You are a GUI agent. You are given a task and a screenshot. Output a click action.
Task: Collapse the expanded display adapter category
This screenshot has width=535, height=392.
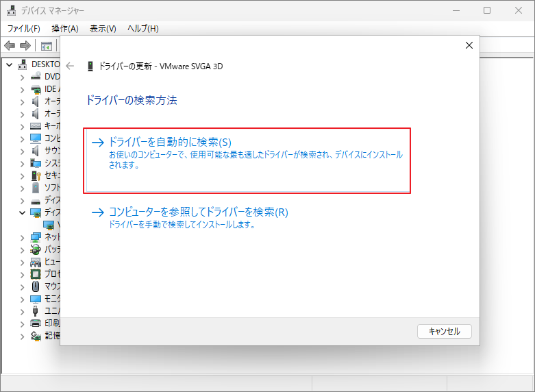(x=22, y=212)
